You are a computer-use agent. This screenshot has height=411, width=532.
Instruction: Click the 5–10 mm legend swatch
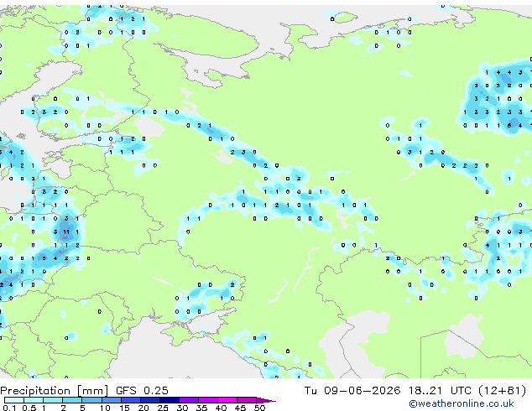click(91, 400)
